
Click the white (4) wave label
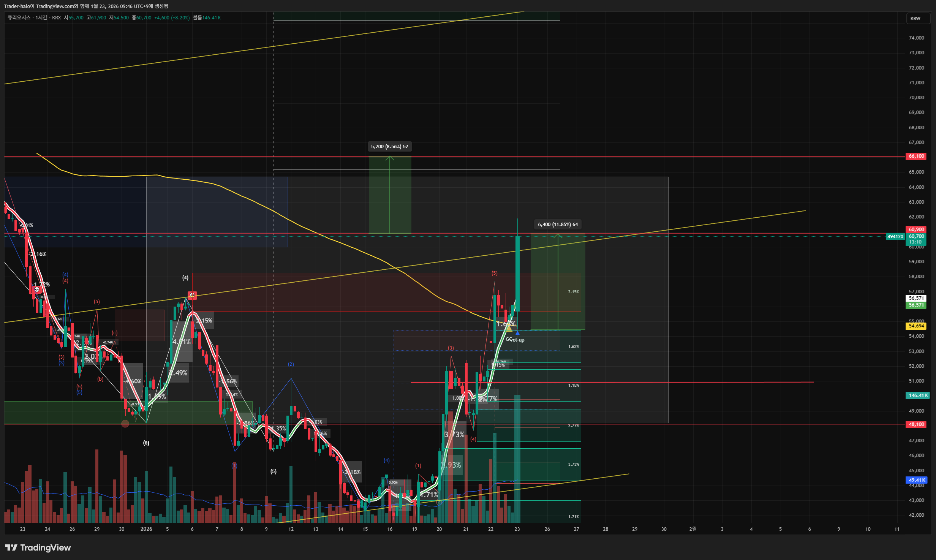[185, 278]
